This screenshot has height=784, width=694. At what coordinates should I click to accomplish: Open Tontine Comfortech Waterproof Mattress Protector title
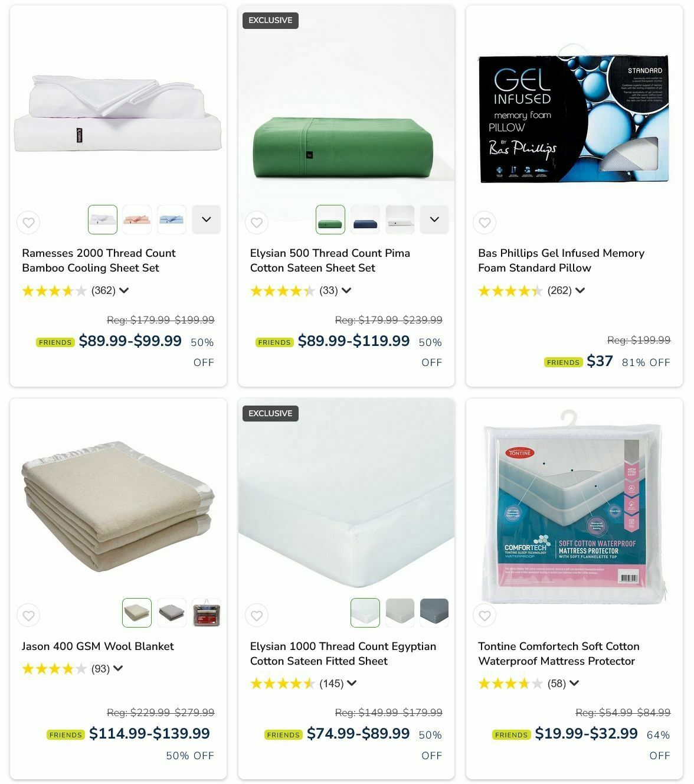pyautogui.click(x=558, y=654)
